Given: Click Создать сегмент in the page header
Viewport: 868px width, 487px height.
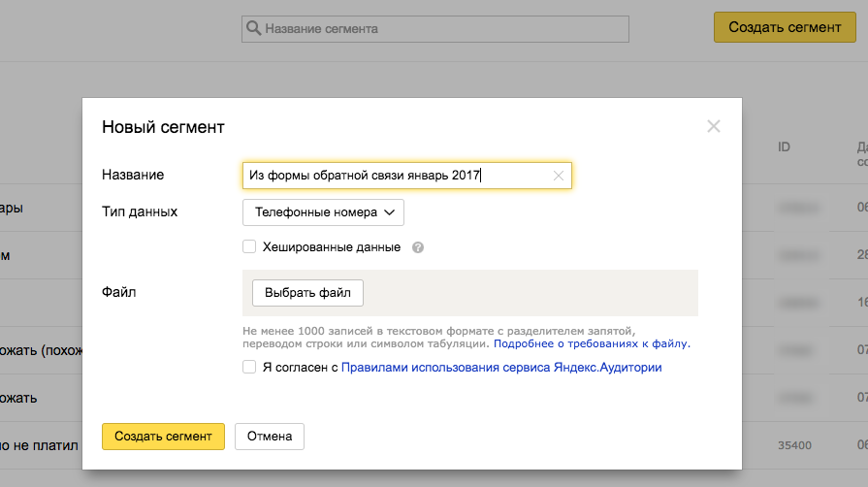Looking at the screenshot, I should (x=785, y=27).
